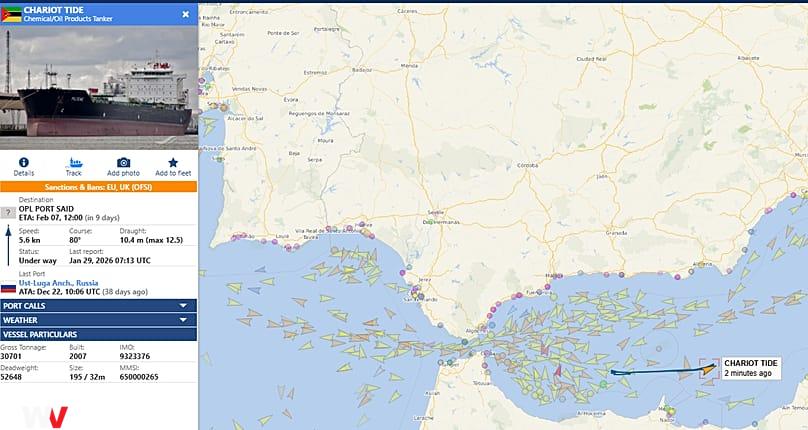808x430 pixels.
Task: Click the Córdoba city label on map
Action: click(527, 166)
